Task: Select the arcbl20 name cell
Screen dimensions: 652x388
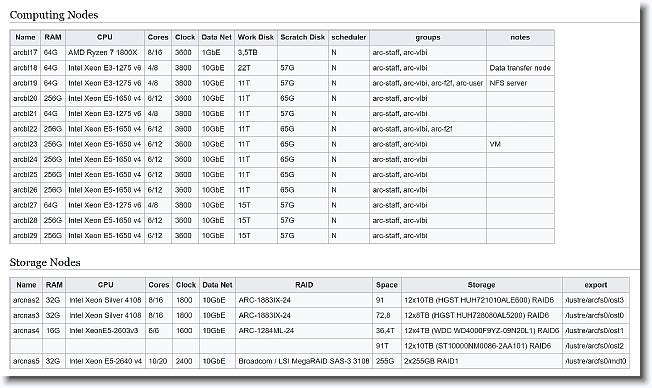Action: pos(25,99)
